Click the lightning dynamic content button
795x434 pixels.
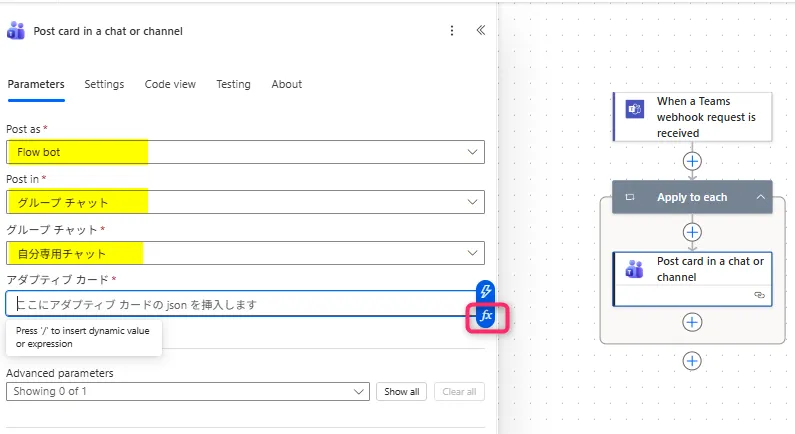pyautogui.click(x=486, y=292)
